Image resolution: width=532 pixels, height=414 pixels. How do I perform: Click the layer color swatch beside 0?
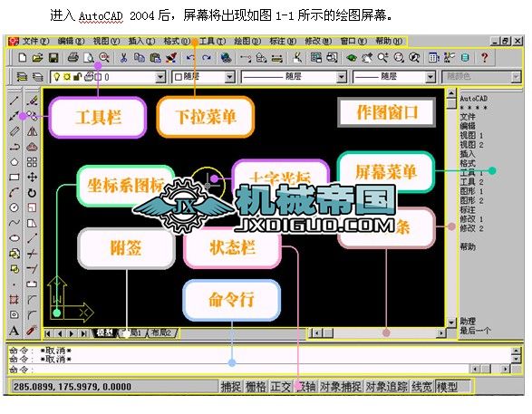[x=98, y=77]
